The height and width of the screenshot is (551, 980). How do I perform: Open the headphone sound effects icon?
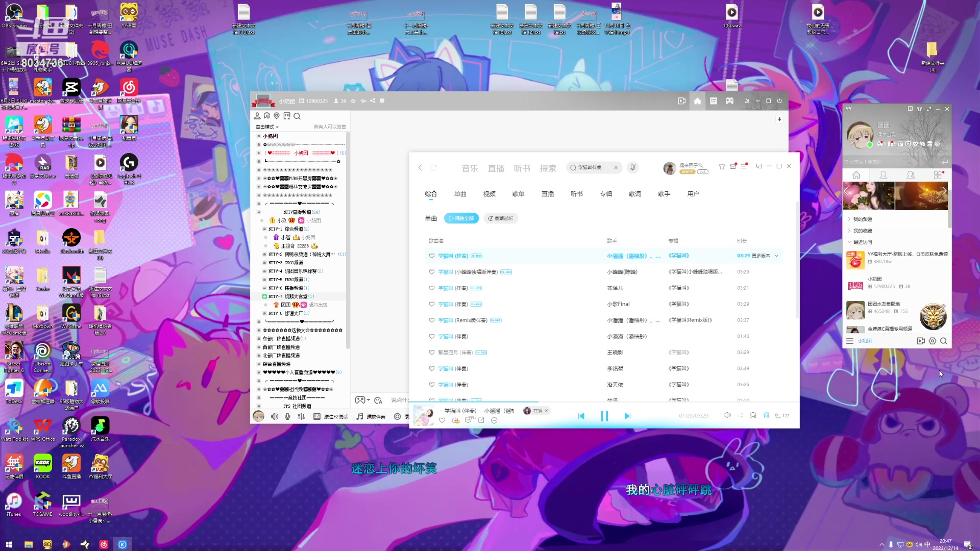pos(752,415)
